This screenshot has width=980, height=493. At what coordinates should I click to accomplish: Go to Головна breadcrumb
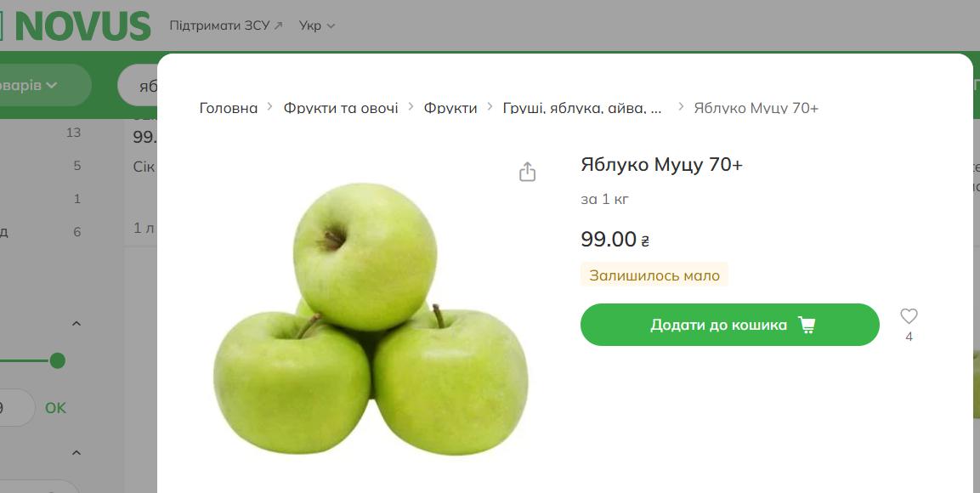pyautogui.click(x=228, y=108)
